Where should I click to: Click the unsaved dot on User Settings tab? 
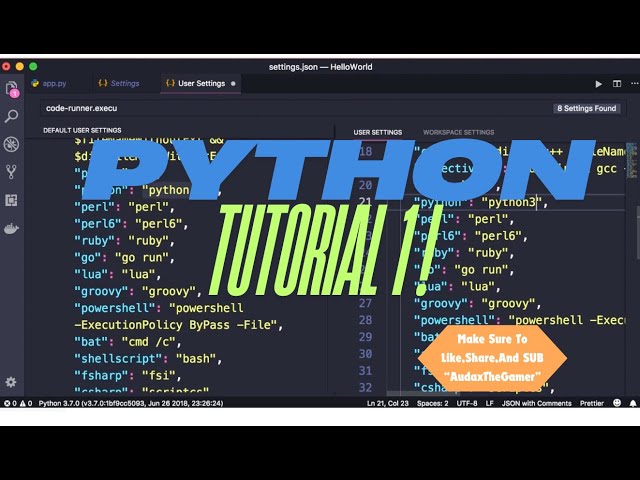click(x=233, y=84)
